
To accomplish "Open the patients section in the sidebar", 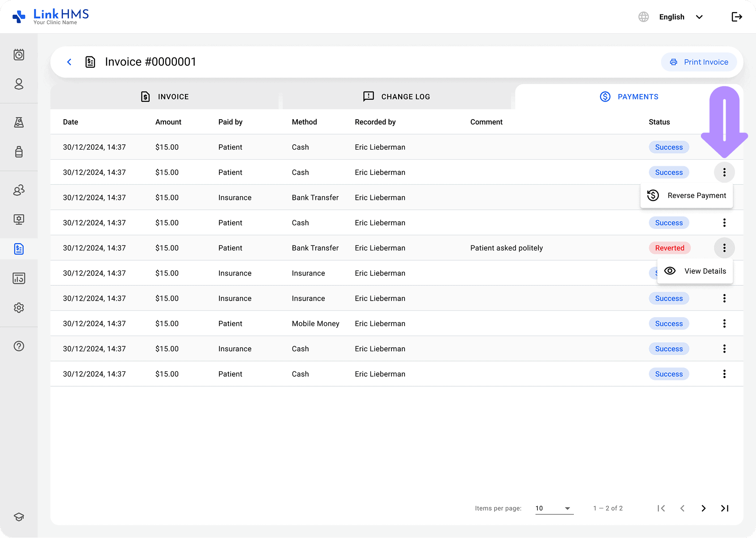I will click(19, 84).
